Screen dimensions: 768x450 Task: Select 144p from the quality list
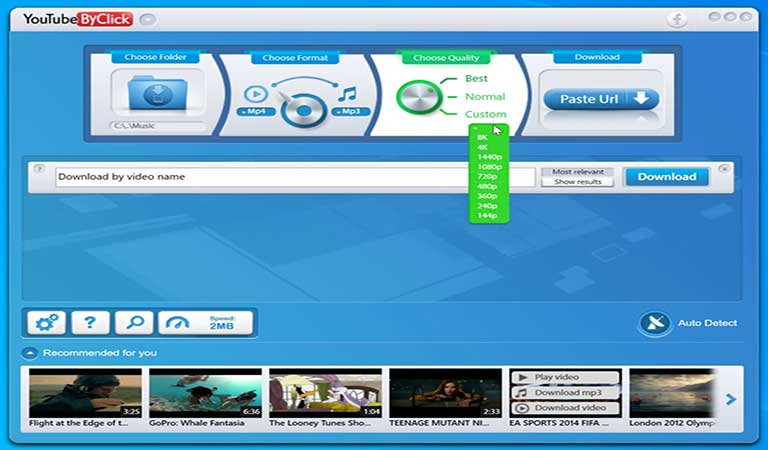pos(487,215)
